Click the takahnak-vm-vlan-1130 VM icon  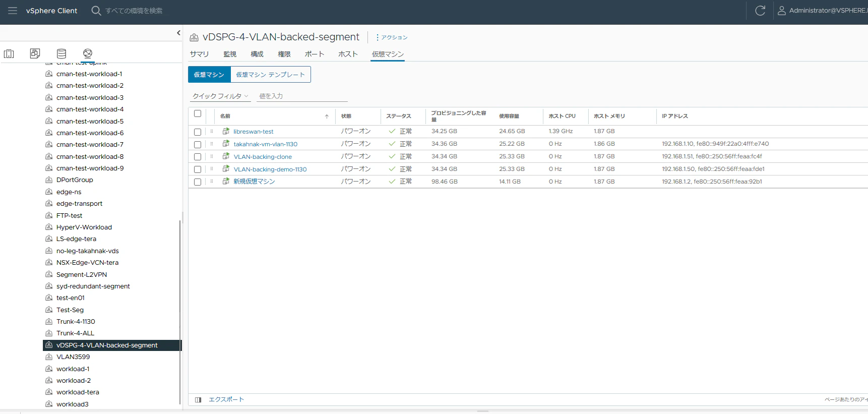coord(226,144)
